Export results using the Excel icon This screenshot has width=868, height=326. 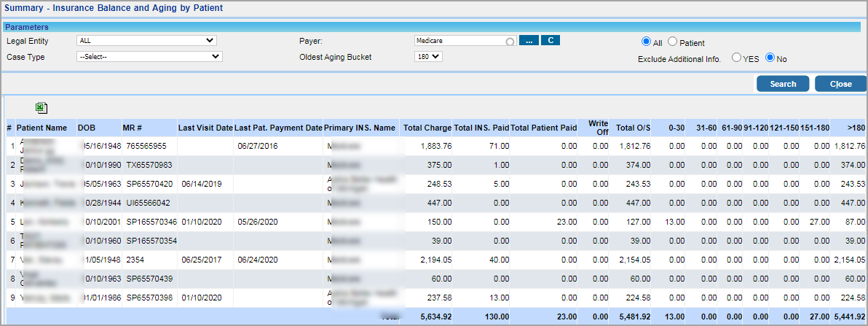point(42,108)
